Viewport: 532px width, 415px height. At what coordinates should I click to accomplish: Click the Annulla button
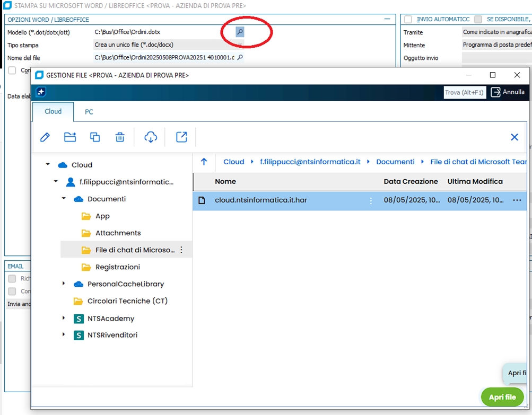508,92
